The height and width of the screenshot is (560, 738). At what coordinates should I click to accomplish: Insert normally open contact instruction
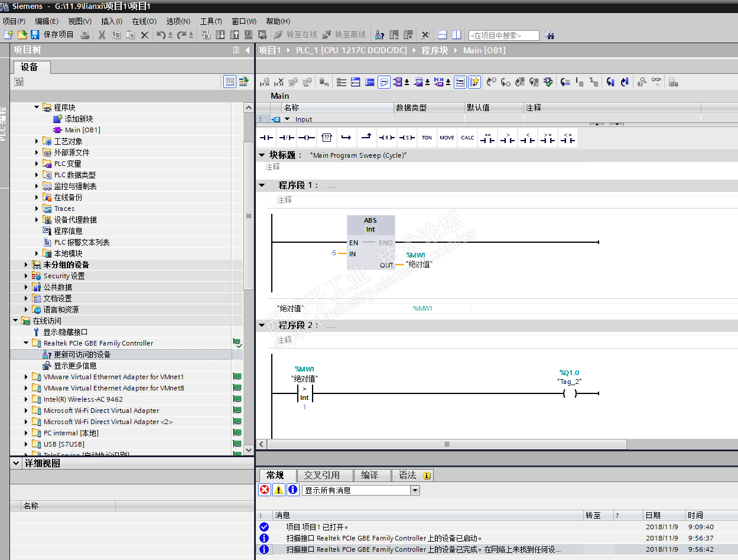pyautogui.click(x=267, y=138)
